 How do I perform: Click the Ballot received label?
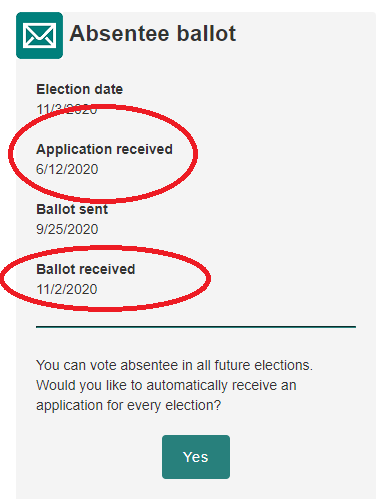[85, 269]
